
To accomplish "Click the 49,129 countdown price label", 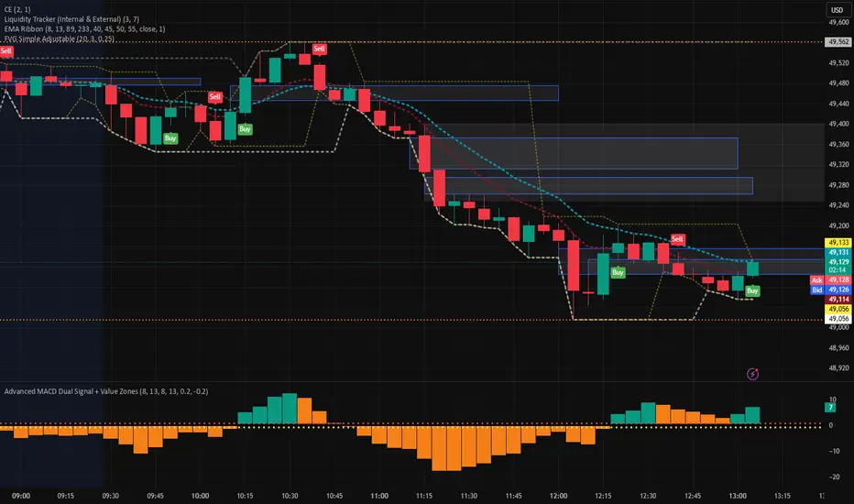I will point(838,266).
